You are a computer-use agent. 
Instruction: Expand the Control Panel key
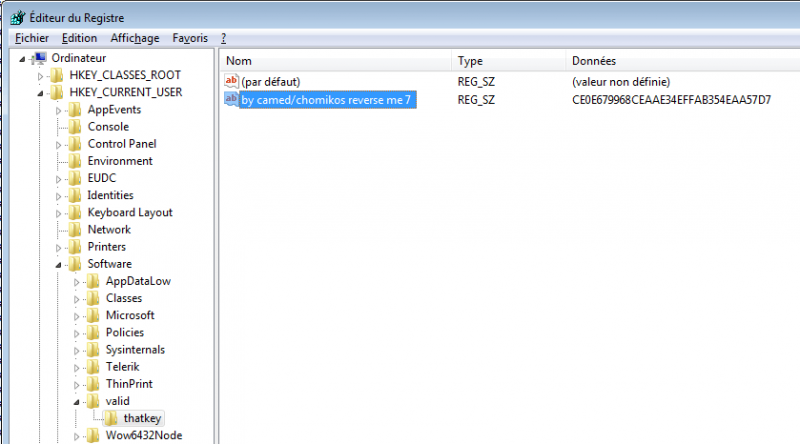tap(59, 145)
